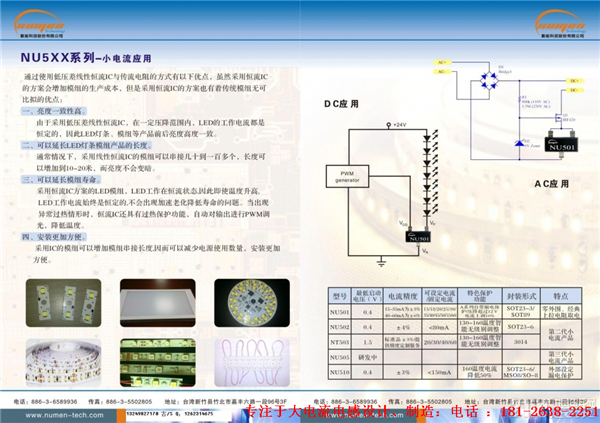Open the lit LED strips photo
This screenshot has height=423, width=600.
(x=158, y=363)
